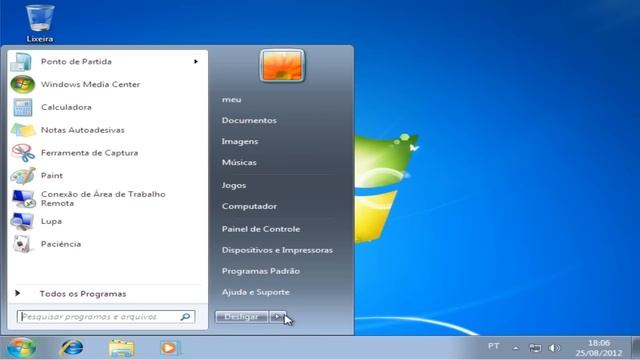Open Imagens from the Start menu

point(240,142)
